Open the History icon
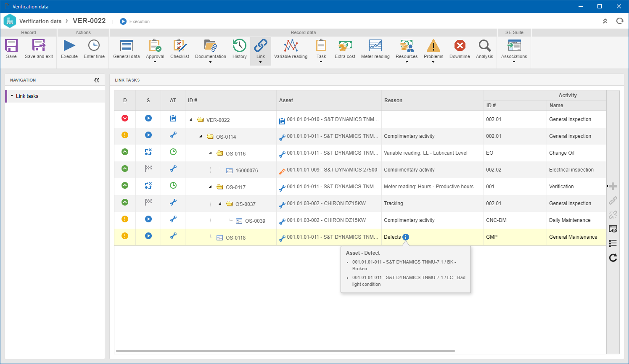The height and width of the screenshot is (364, 629). coord(240,45)
